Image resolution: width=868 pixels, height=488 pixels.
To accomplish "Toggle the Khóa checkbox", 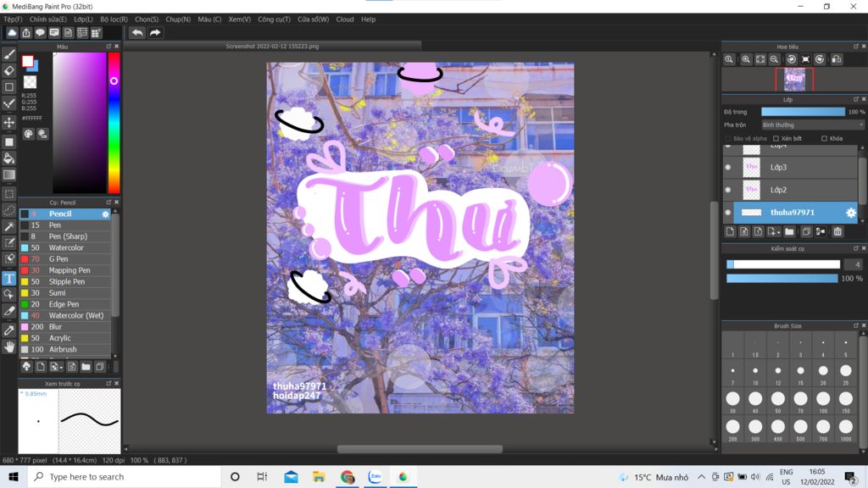I will coord(824,138).
